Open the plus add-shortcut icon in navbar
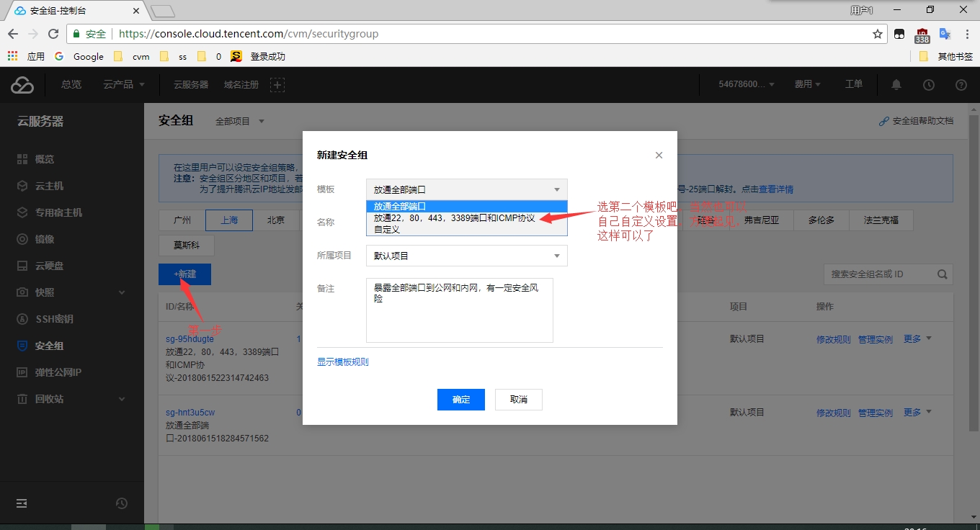The height and width of the screenshot is (530, 980). [x=277, y=85]
